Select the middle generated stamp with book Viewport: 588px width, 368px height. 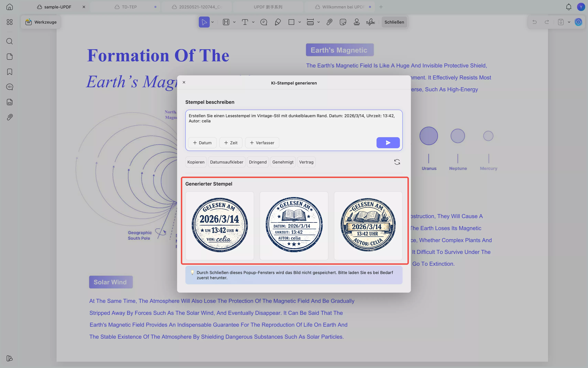pos(294,225)
